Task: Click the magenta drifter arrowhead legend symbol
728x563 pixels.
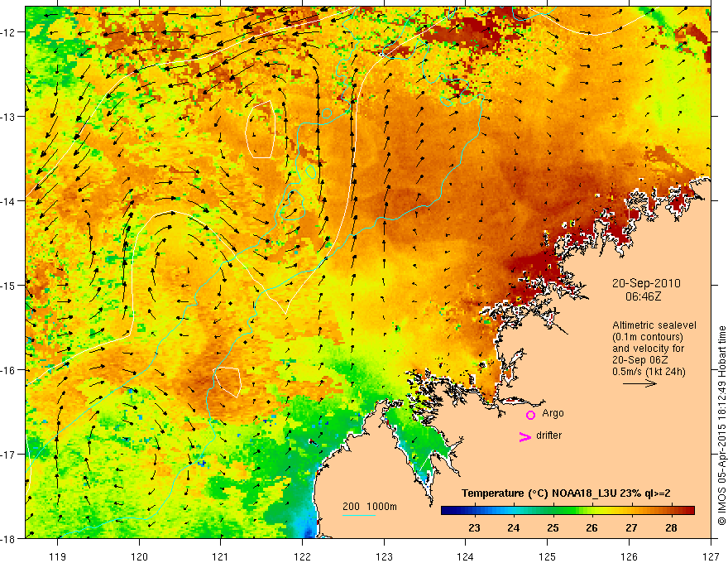Action: (x=525, y=436)
